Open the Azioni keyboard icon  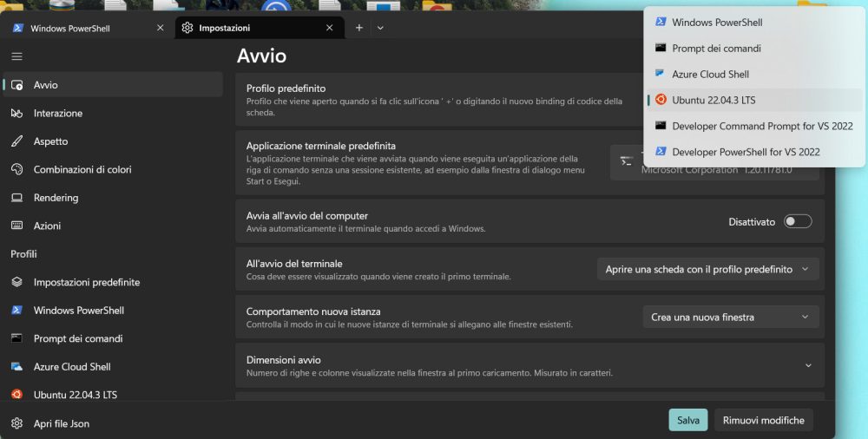(x=16, y=226)
